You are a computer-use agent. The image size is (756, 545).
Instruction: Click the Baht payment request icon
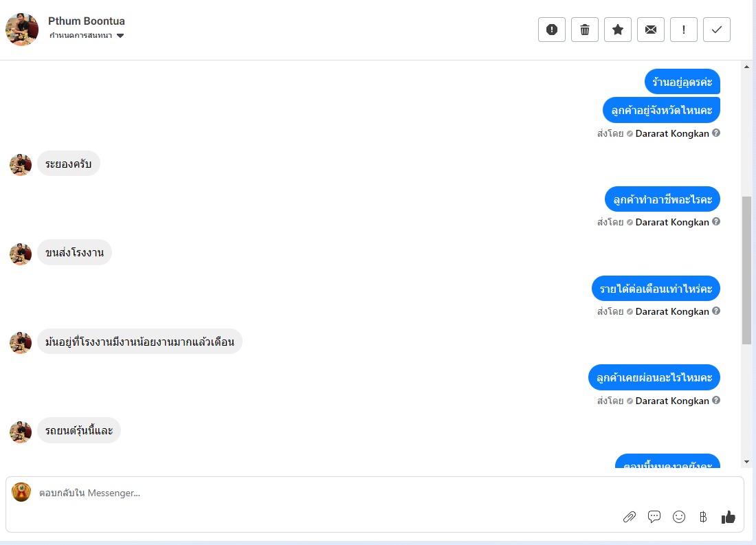703,517
